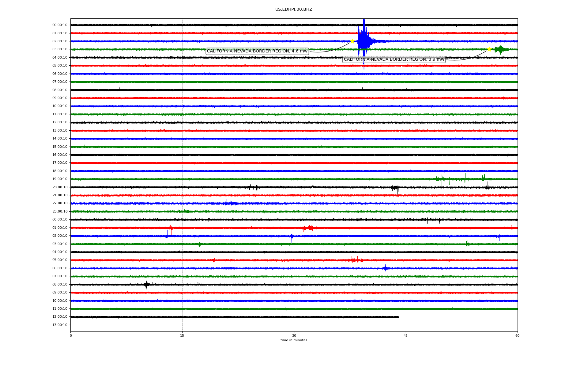Click the 45 tick label on the time axis
Viewport: 588px width, 368px height.
406,335
